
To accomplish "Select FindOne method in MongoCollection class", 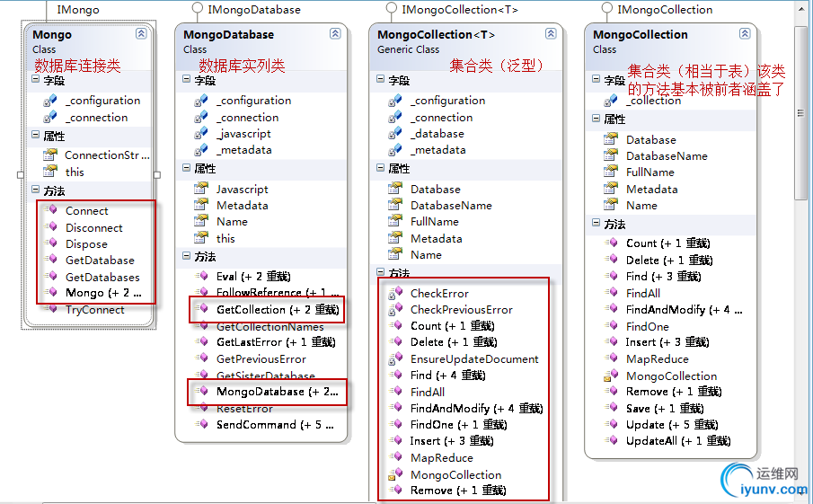I will (647, 327).
